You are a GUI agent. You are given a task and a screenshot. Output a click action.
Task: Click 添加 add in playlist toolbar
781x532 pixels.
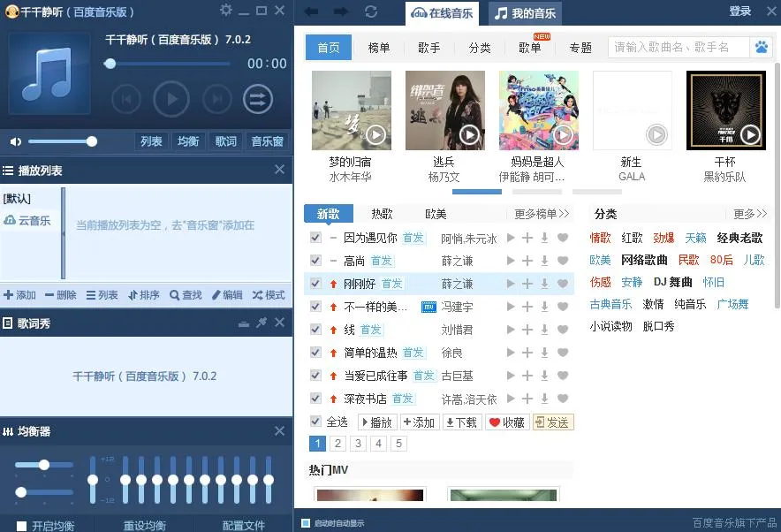(20, 295)
